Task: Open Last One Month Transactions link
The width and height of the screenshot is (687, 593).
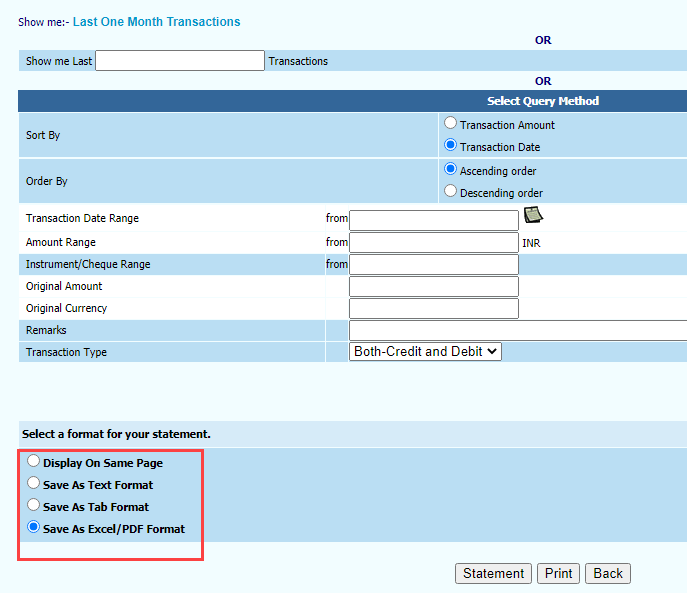Action: coord(156,21)
